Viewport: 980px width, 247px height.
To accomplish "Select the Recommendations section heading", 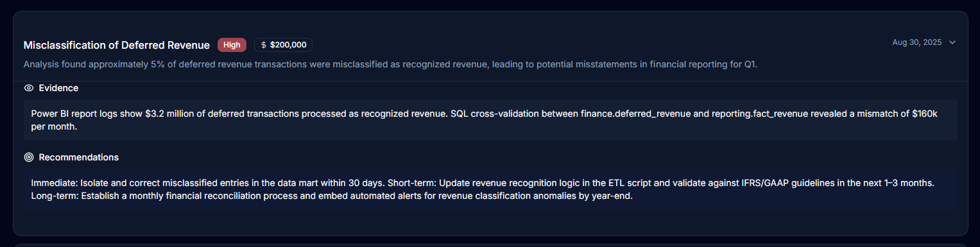I will click(x=78, y=157).
